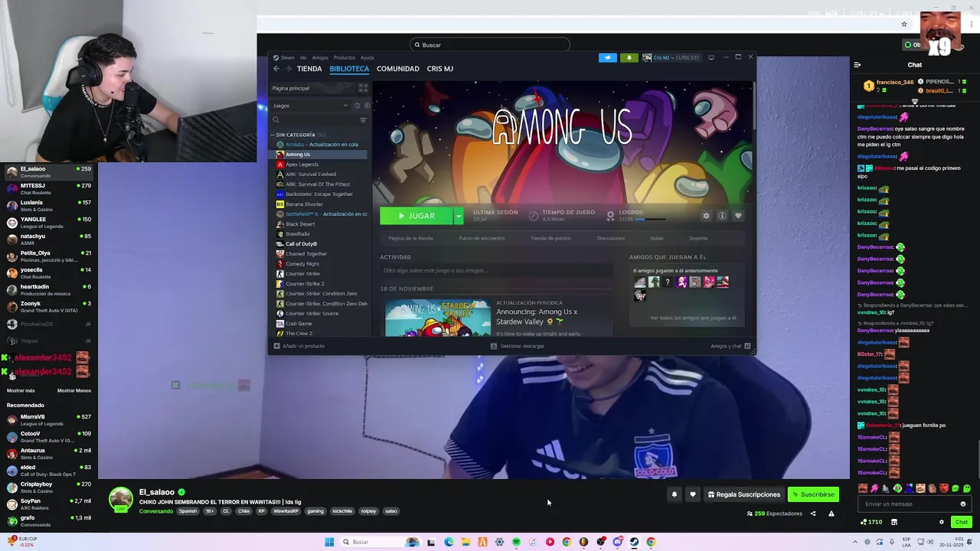
Task: Open Steam announcements megaphone button
Action: pos(608,57)
